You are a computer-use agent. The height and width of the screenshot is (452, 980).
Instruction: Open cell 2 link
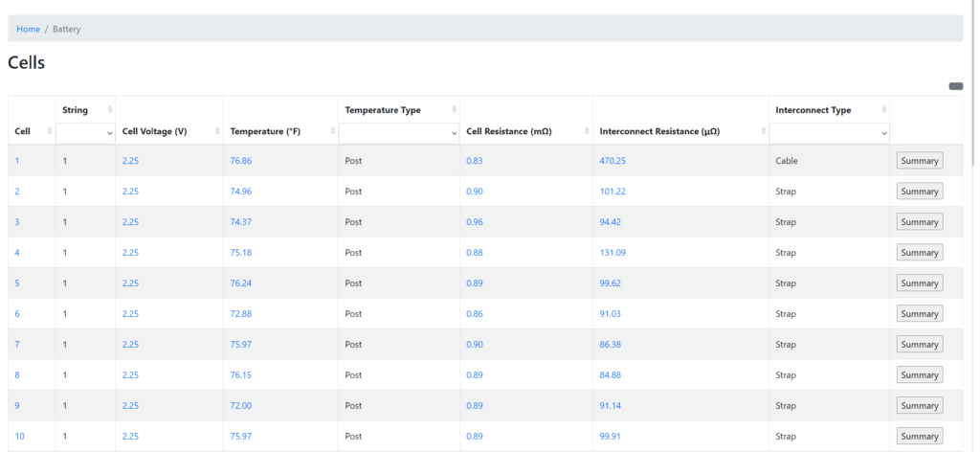(17, 192)
